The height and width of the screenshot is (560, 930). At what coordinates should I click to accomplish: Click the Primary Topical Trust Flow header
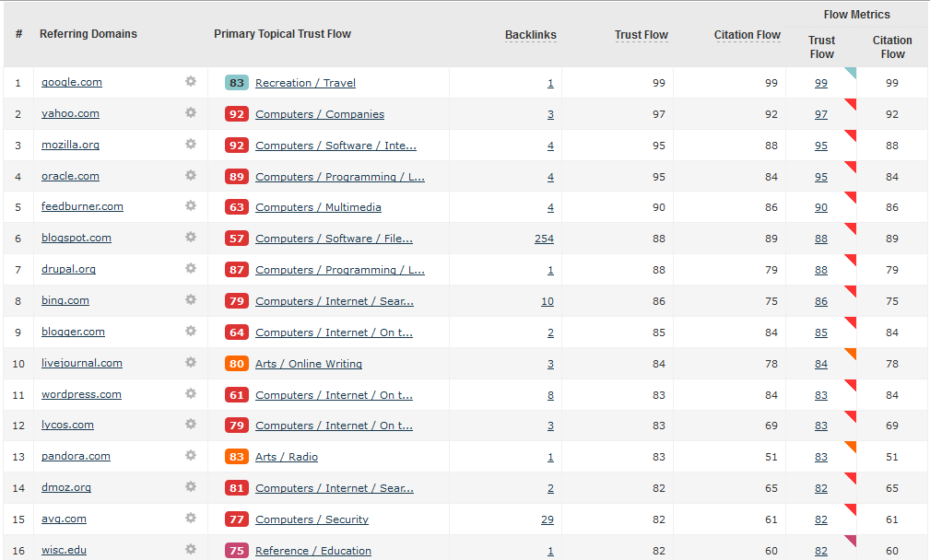[x=282, y=34]
